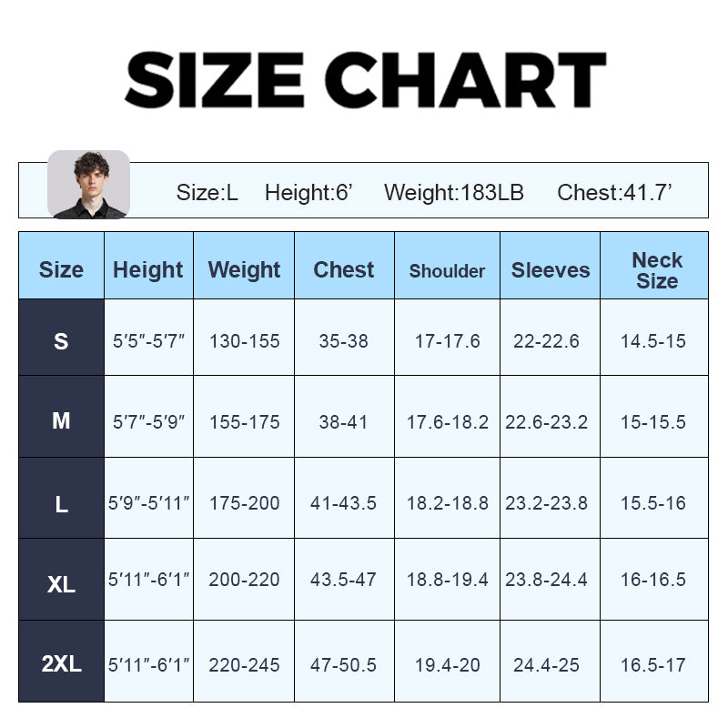The height and width of the screenshot is (728, 728).
Task: Select the Shoulder column header
Action: (447, 271)
